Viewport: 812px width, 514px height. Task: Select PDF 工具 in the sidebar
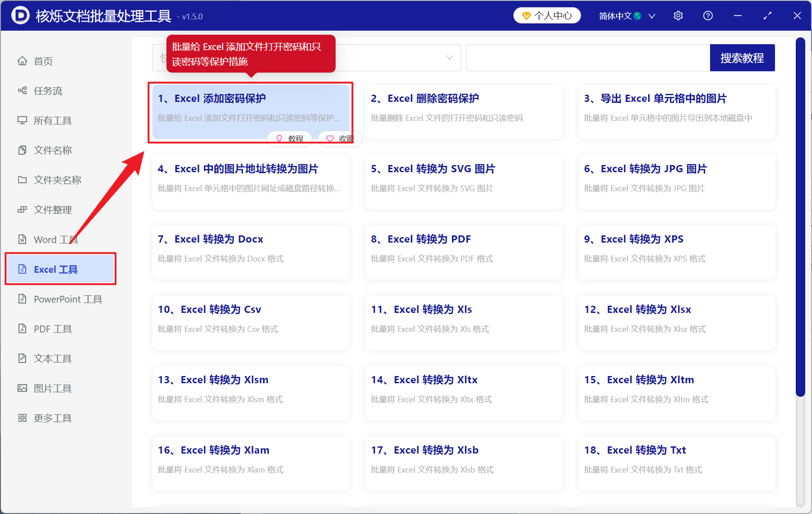click(x=52, y=329)
